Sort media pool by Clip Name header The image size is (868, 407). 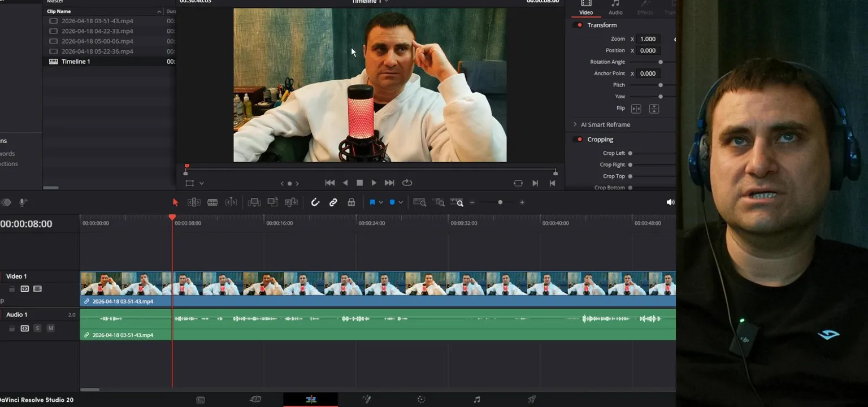click(59, 11)
